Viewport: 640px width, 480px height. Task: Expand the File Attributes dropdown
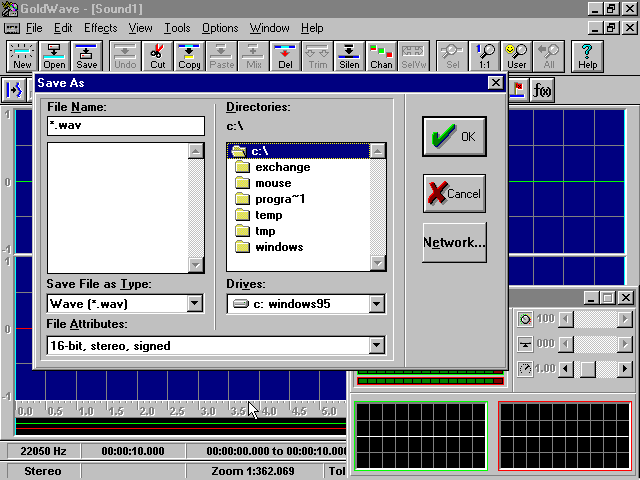point(376,346)
